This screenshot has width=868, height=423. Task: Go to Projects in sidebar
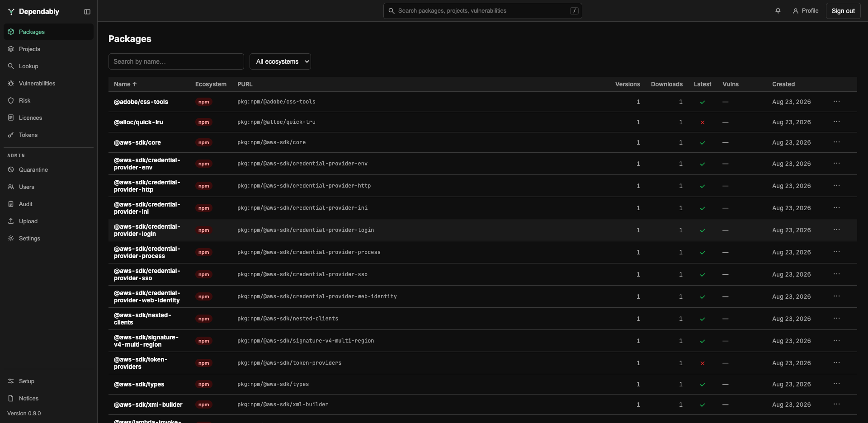[x=48, y=49]
